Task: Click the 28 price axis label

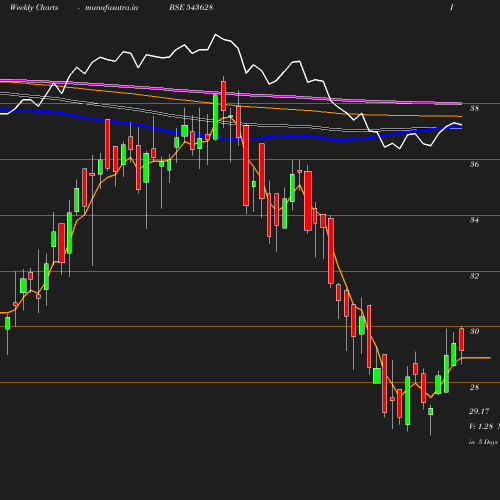Action: [474, 387]
